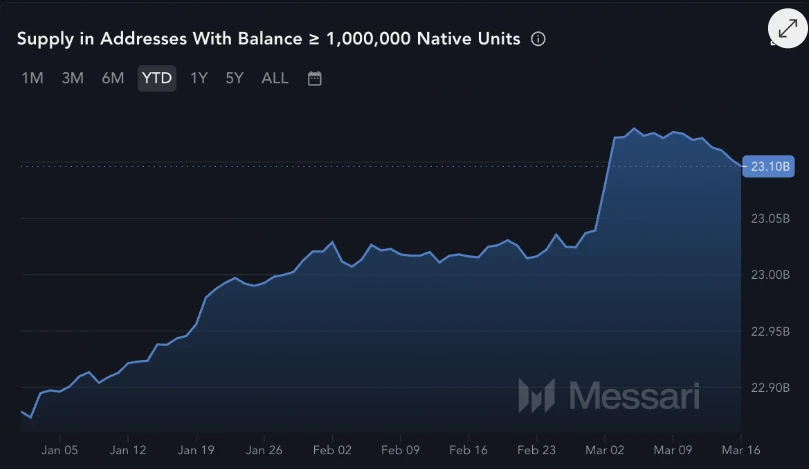The height and width of the screenshot is (469, 809).
Task: Click the 22.90B y-axis label
Action: (x=771, y=387)
